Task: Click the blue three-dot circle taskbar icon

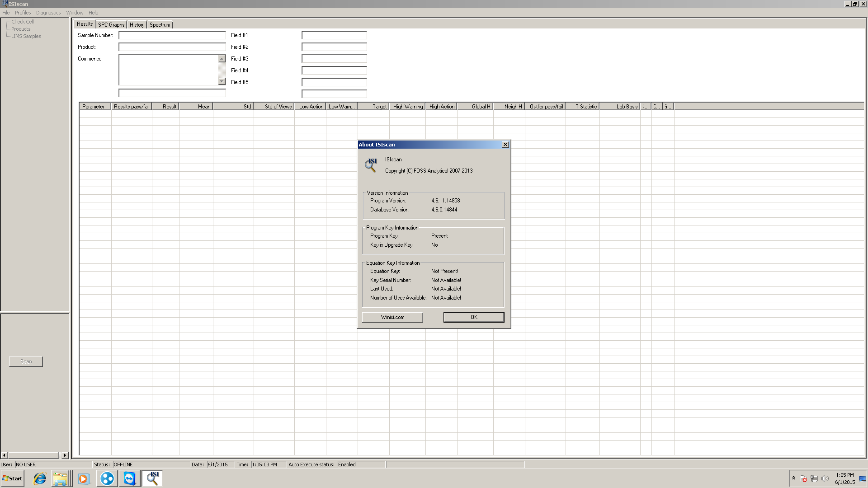Action: (107, 478)
